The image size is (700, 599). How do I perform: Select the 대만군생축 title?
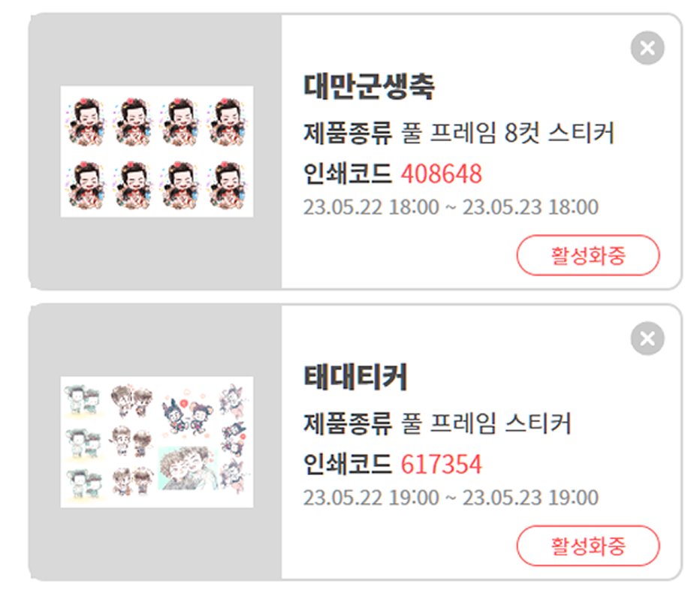pos(369,86)
